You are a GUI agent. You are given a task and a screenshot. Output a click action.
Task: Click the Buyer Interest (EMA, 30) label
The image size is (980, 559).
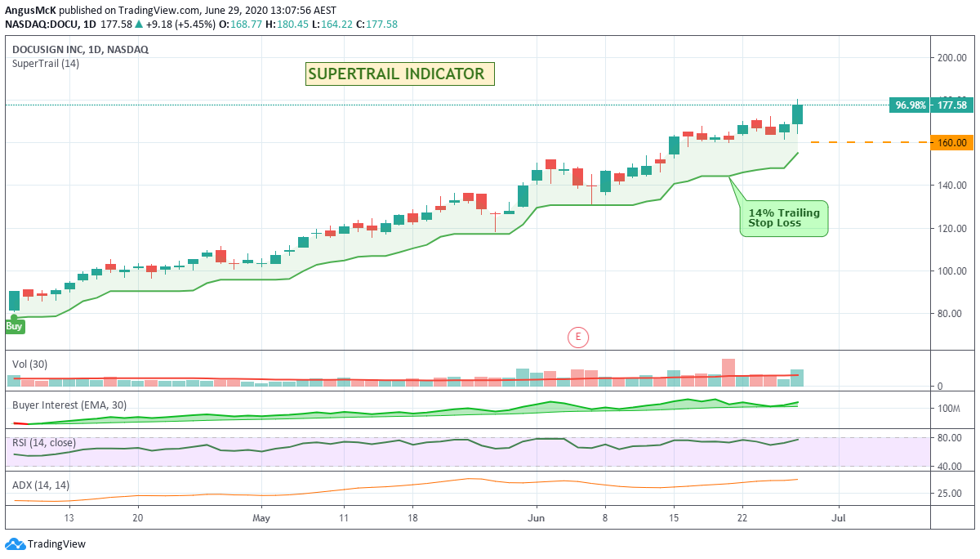point(69,405)
